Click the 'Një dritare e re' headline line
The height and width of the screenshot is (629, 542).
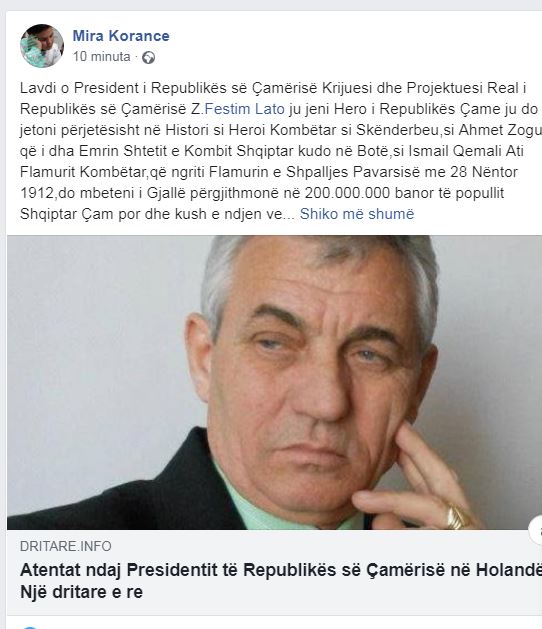81,592
